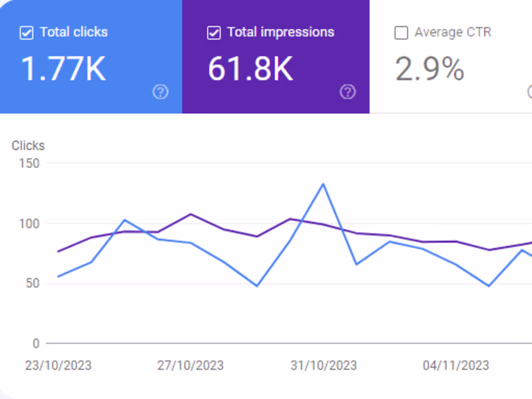Click the help icon on Total clicks card
The image size is (532, 399).
pyautogui.click(x=160, y=92)
